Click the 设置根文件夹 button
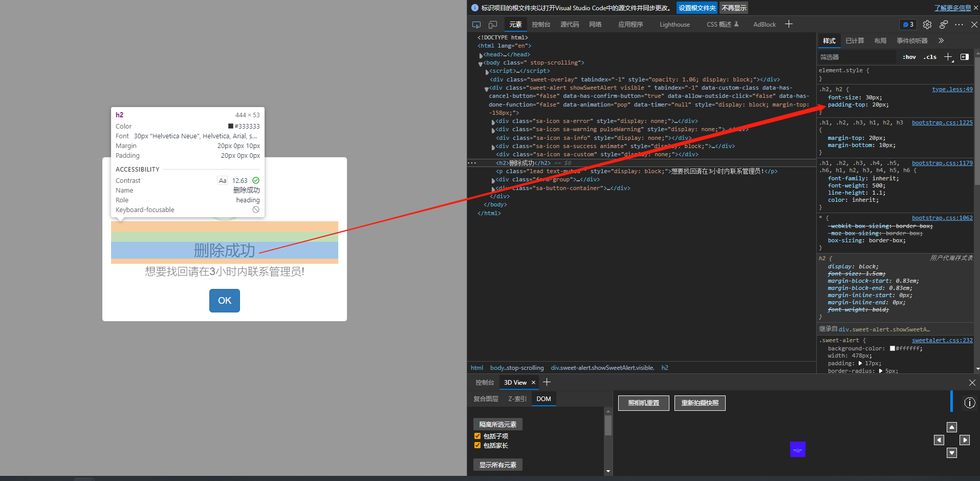Screen dimensions: 980x481 pyautogui.click(x=697, y=8)
